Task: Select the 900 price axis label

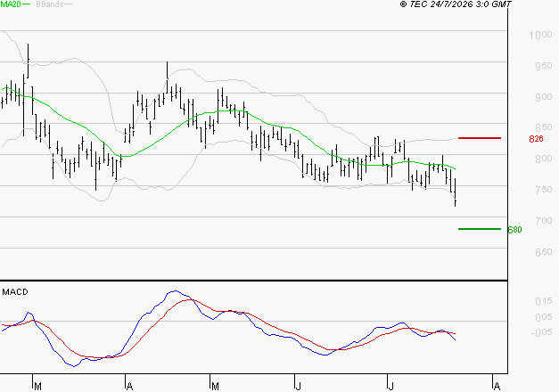Action: 544,97
